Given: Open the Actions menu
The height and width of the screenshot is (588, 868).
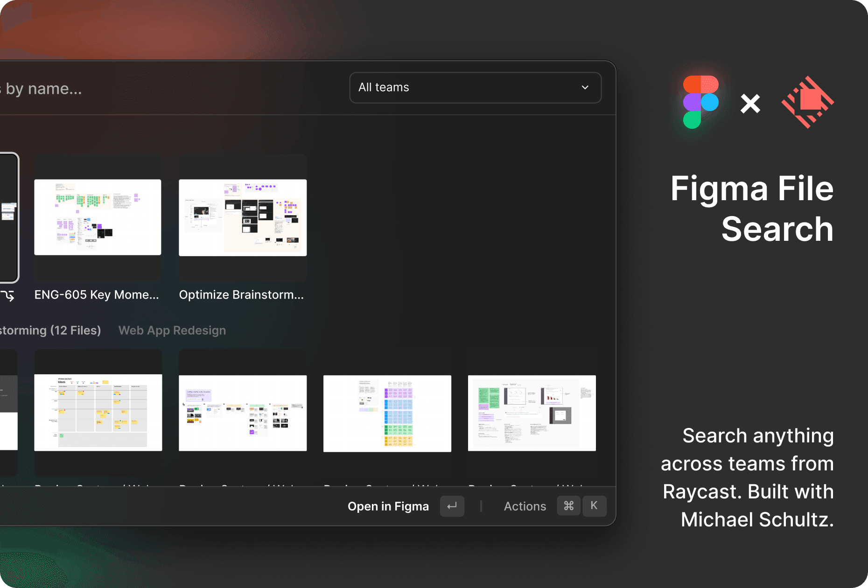Looking at the screenshot, I should [x=525, y=506].
